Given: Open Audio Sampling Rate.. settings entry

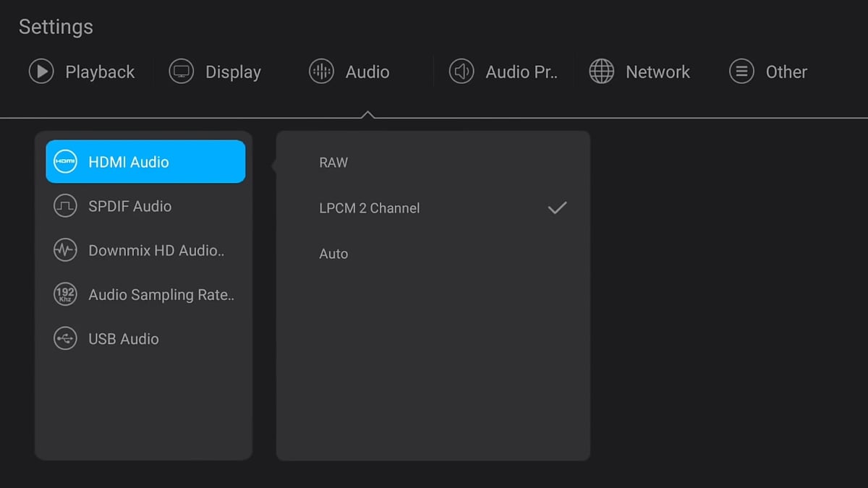Looking at the screenshot, I should [x=161, y=295].
